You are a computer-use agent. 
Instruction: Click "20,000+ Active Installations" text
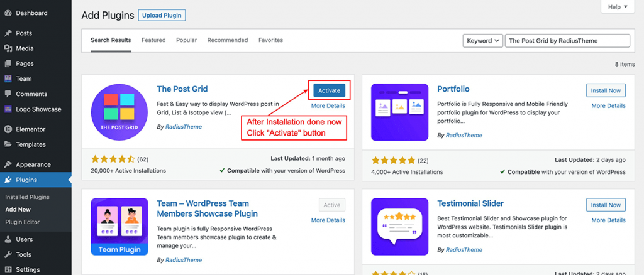pyautogui.click(x=128, y=171)
